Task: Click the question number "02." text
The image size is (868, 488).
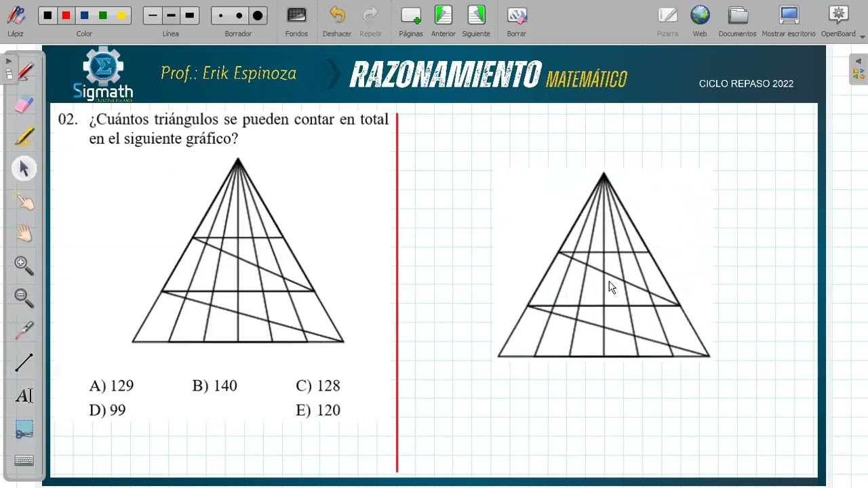Action: point(68,120)
